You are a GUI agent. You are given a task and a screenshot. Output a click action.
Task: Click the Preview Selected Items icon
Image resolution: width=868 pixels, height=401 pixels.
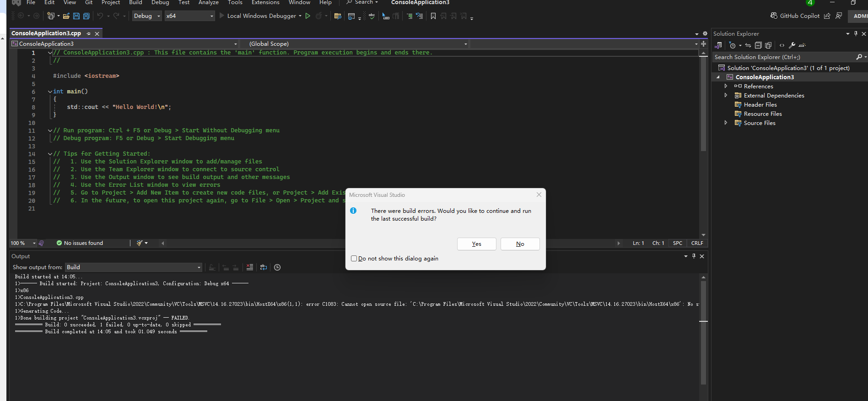click(x=802, y=45)
